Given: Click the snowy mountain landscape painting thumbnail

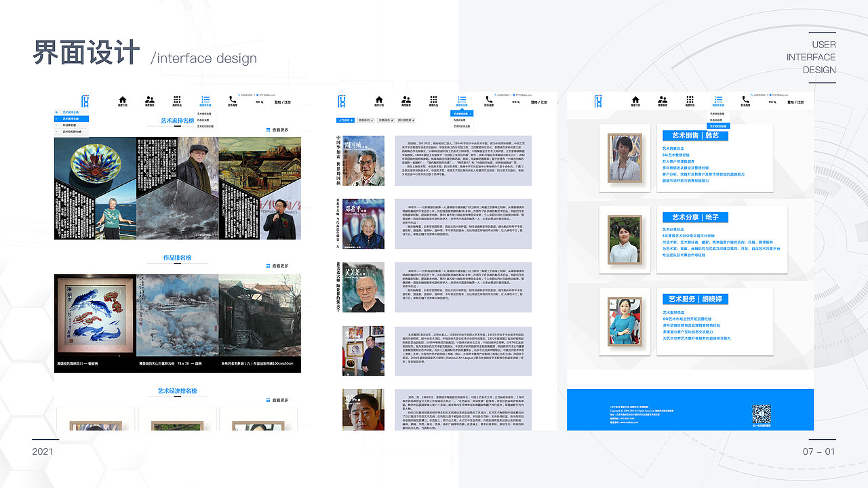Looking at the screenshot, I should pos(177,316).
